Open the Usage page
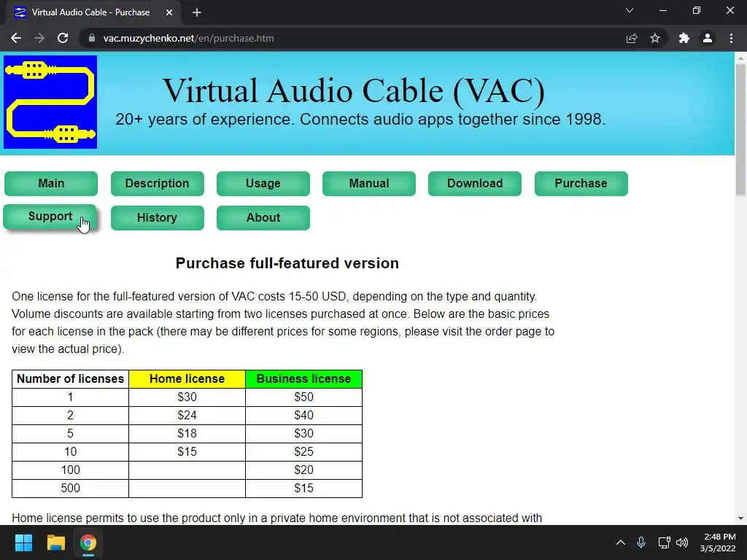Screen dimensions: 747x560 point(263,183)
